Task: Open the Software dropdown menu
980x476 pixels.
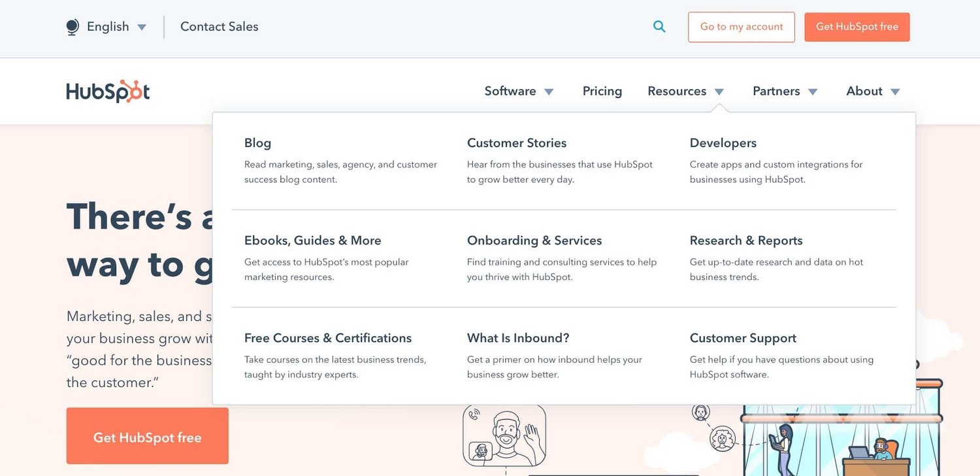Action: pyautogui.click(x=519, y=92)
